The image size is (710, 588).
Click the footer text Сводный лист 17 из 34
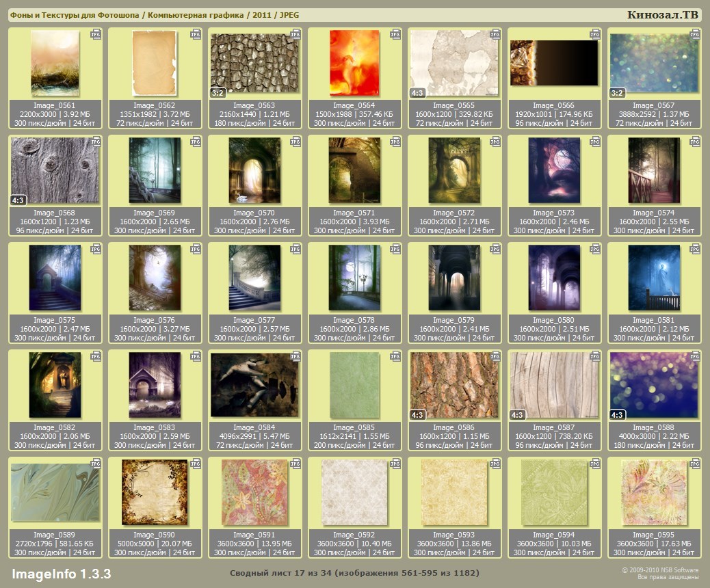pos(354,573)
